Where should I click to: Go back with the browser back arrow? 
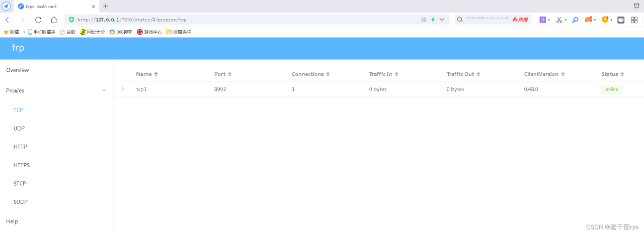pyautogui.click(x=7, y=20)
